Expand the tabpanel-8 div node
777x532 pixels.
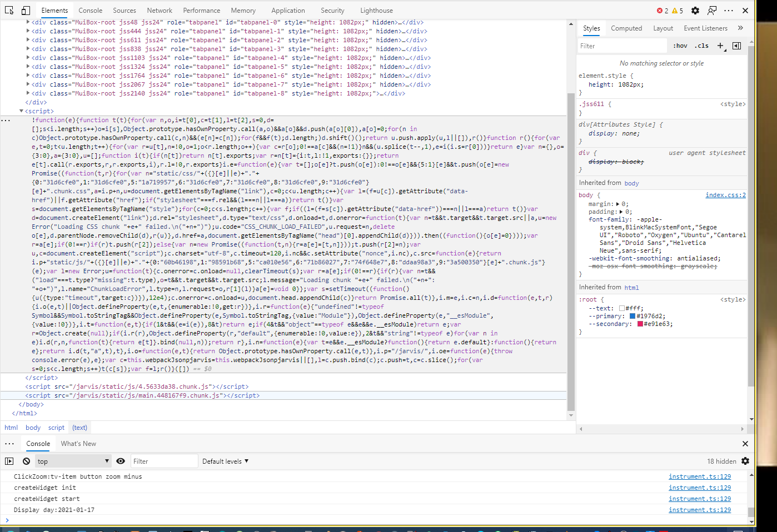[28, 93]
